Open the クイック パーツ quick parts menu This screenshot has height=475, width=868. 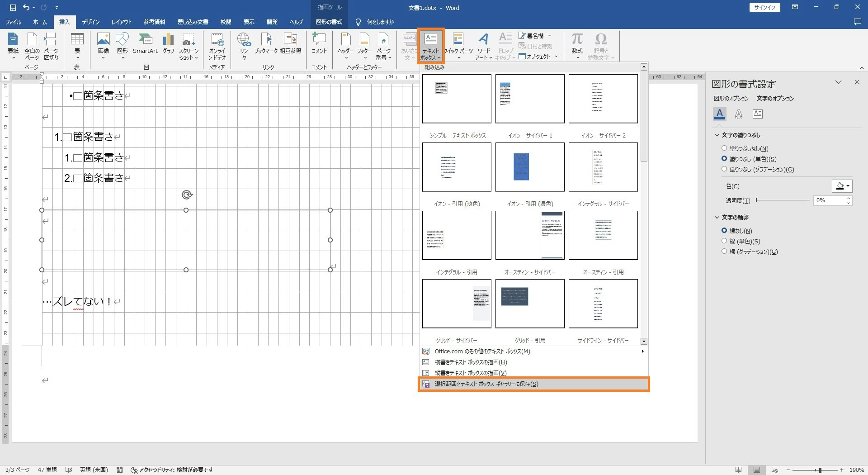[458, 46]
